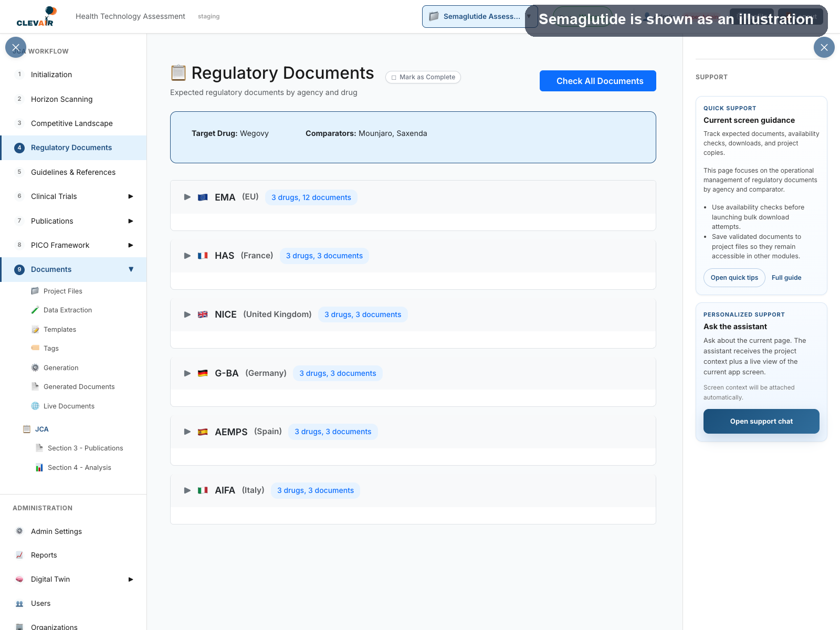Viewport: 840px width, 630px height.
Task: Click the UK flag icon beside NICE
Action: click(203, 314)
